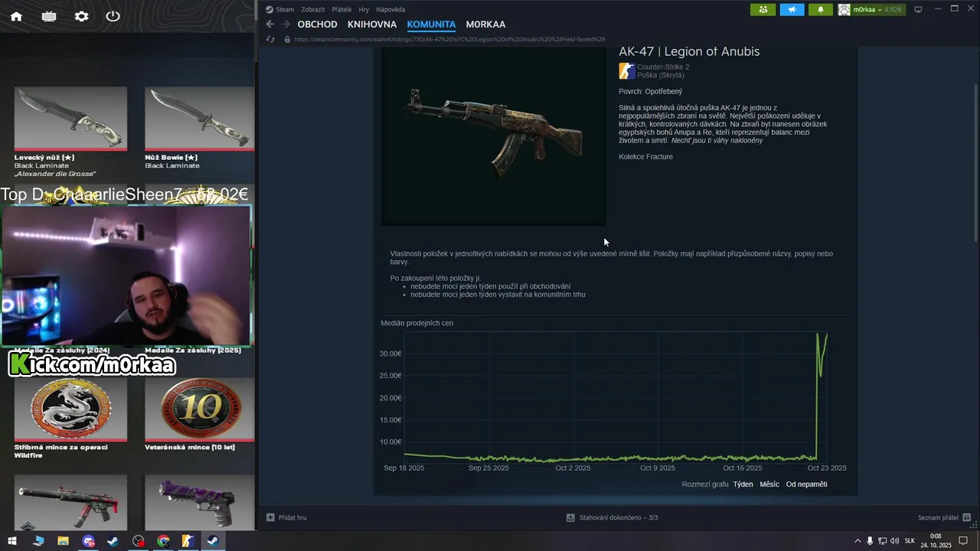Open OBS Studio from the taskbar
Viewport: 980px width, 551px height.
(138, 541)
